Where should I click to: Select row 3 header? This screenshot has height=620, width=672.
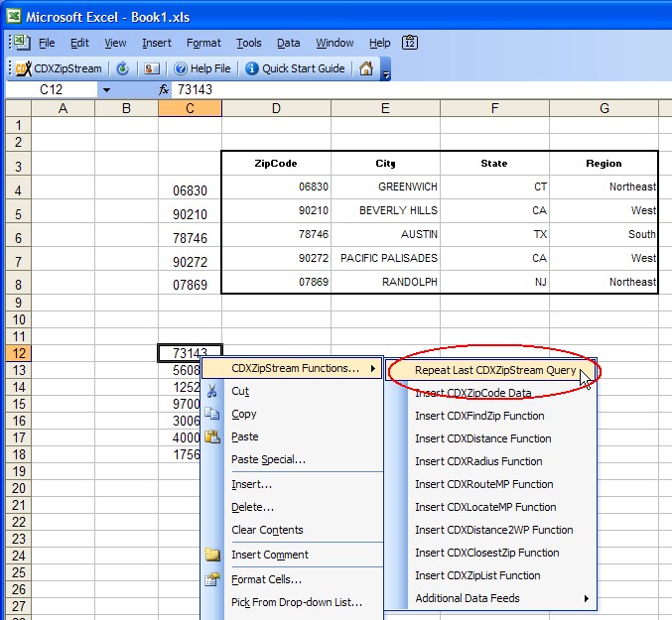point(19,164)
